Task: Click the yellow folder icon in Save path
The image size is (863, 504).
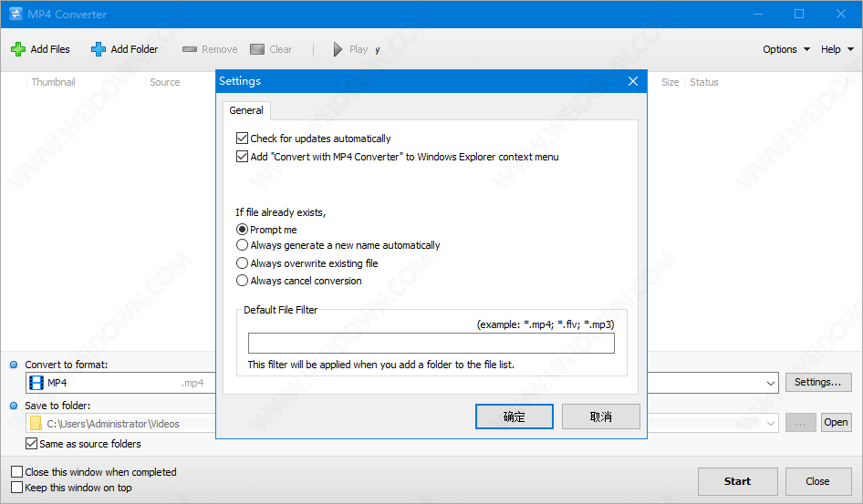Action: point(36,423)
